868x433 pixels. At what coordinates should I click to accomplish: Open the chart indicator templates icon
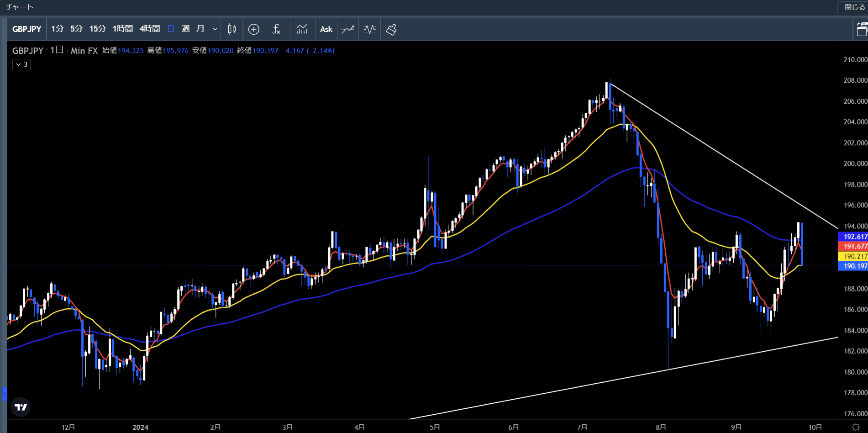pos(302,29)
